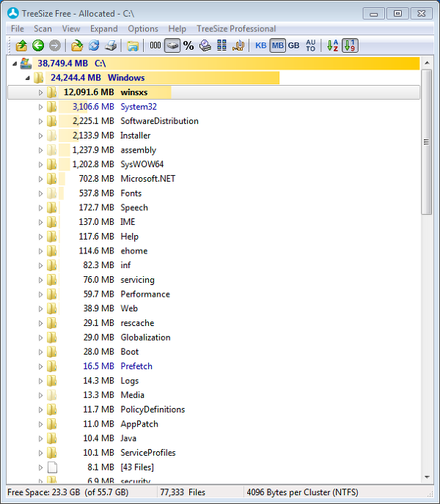440x504 pixels.
Task: Click the go up one folder icon
Action: (x=21, y=45)
